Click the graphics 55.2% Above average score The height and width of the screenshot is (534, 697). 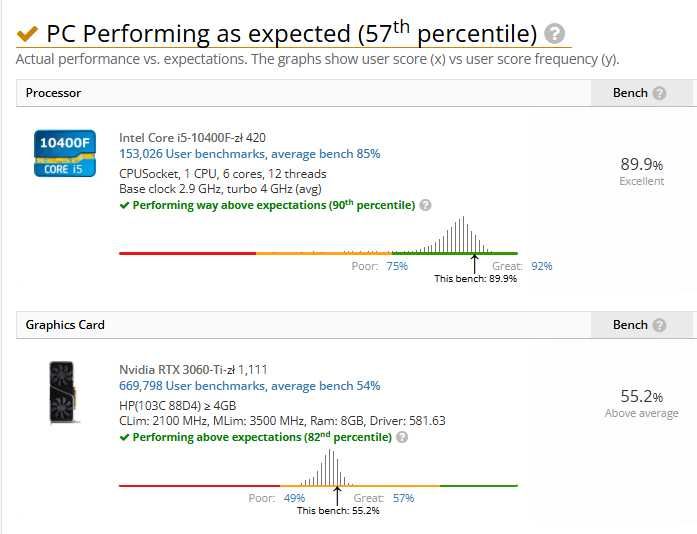tap(641, 402)
